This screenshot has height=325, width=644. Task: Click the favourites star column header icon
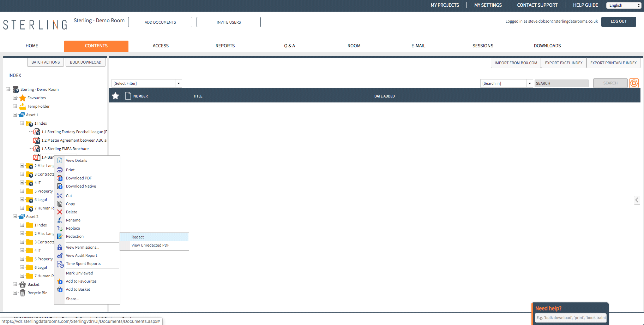pos(115,96)
